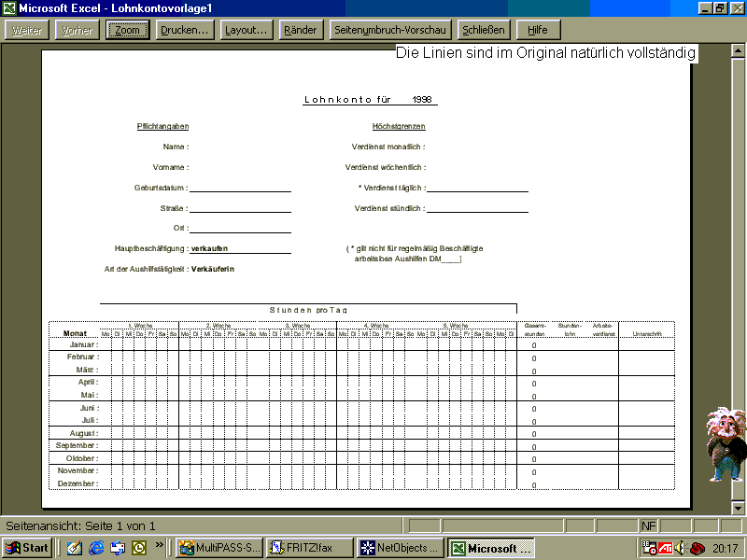Open the Layout... page setup dialog
The width and height of the screenshot is (747, 560).
pyautogui.click(x=247, y=30)
